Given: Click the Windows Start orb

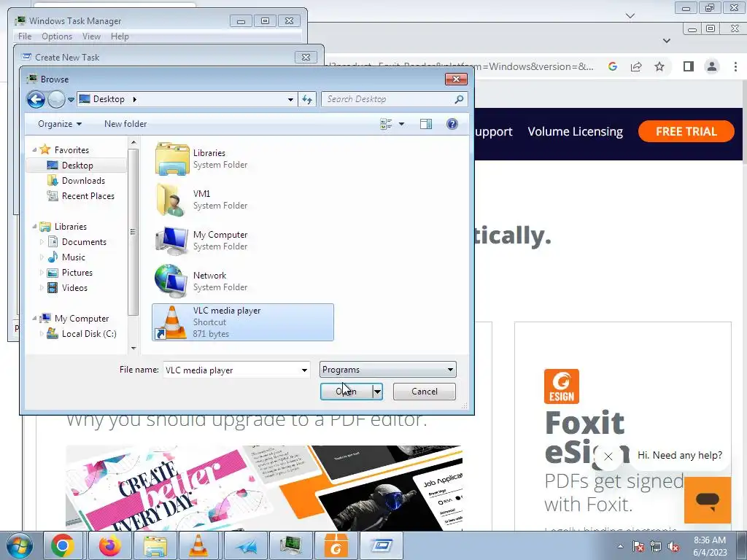Looking at the screenshot, I should [x=20, y=546].
